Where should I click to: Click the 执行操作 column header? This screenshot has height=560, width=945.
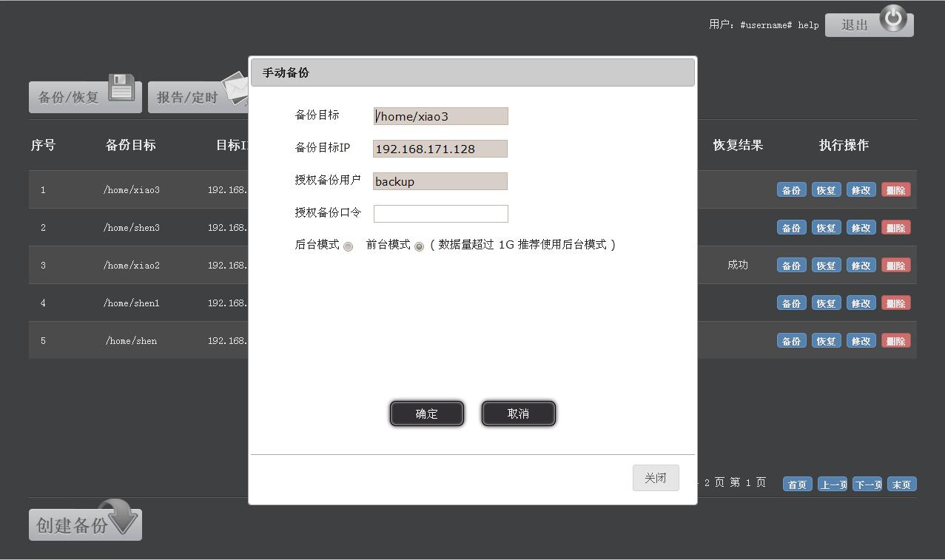(x=844, y=145)
